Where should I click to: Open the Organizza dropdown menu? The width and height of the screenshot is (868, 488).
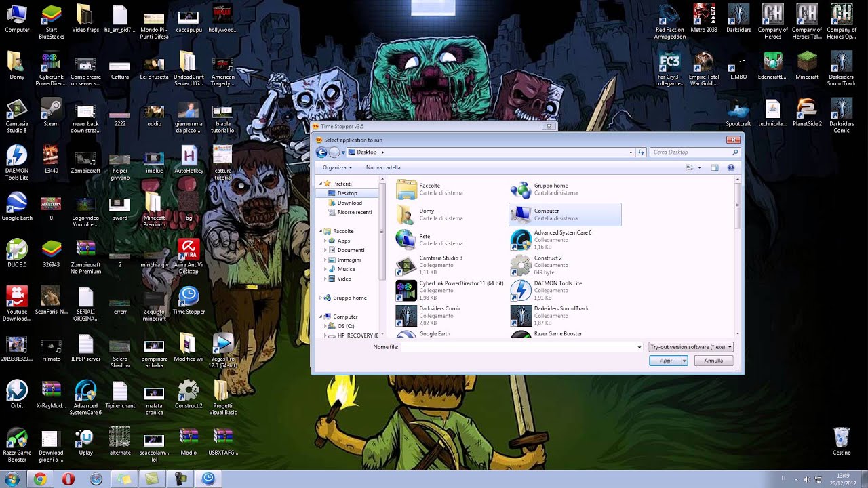click(x=337, y=167)
